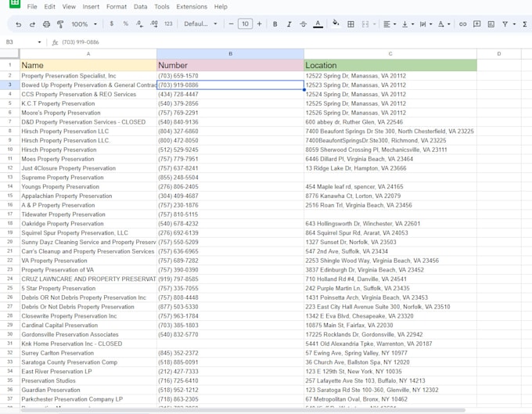This screenshot has width=532, height=414.
Task: Click the insert link icon
Action: click(462, 24)
